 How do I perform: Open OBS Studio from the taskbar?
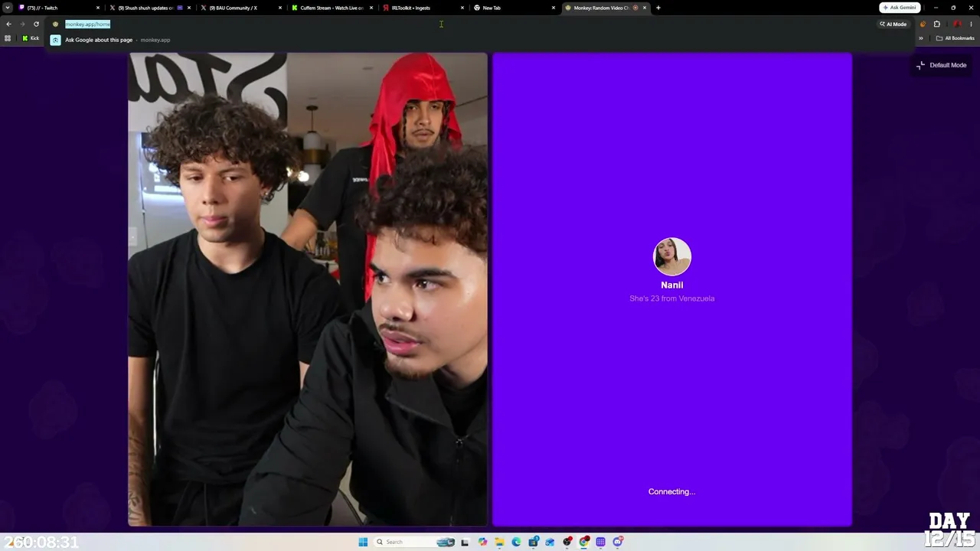pos(567,542)
